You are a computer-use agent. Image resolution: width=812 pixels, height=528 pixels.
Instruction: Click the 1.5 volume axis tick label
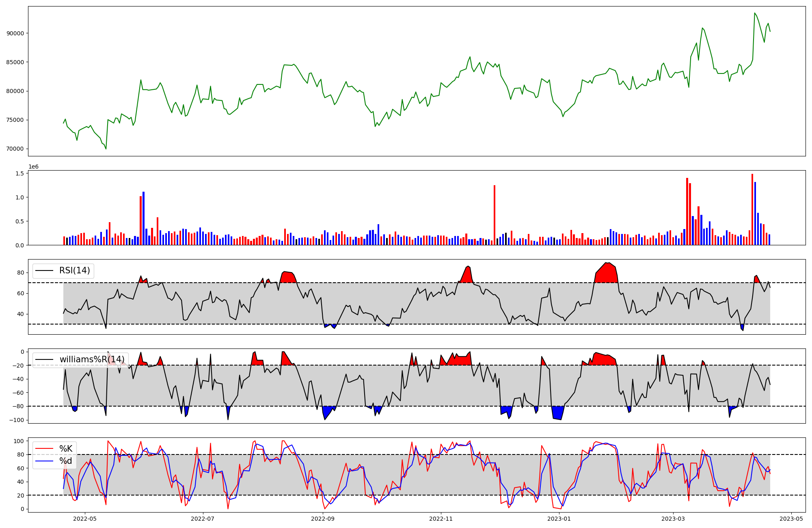pyautogui.click(x=19, y=173)
